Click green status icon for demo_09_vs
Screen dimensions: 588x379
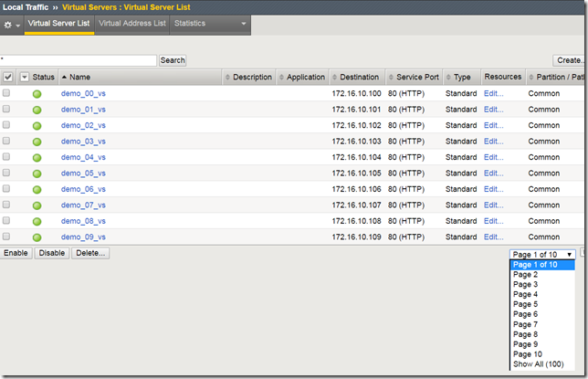[x=37, y=237]
